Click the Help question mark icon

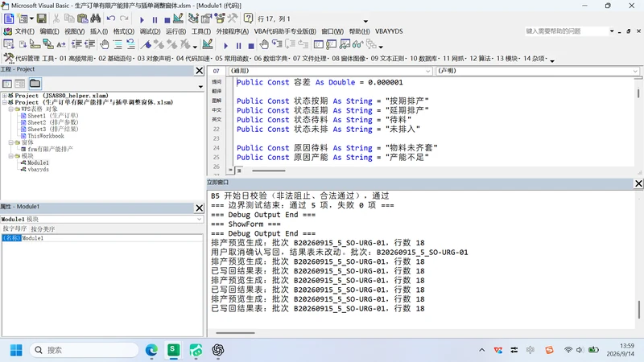coord(248,19)
